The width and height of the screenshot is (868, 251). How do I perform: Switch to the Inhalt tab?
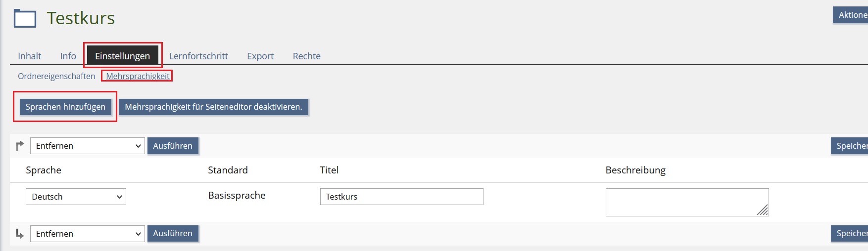coord(30,56)
